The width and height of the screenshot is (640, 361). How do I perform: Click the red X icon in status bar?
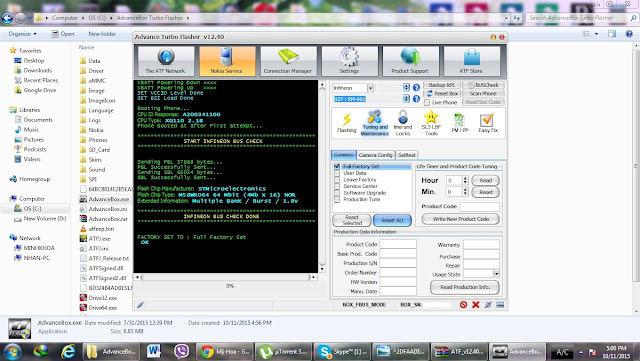coord(476,305)
